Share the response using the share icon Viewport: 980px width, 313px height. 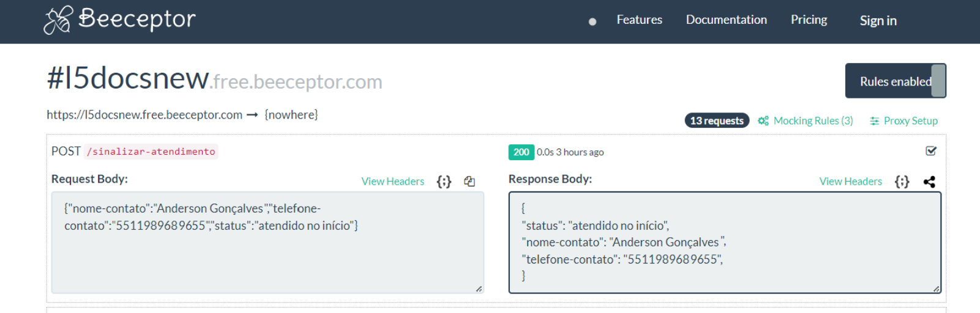coord(929,182)
